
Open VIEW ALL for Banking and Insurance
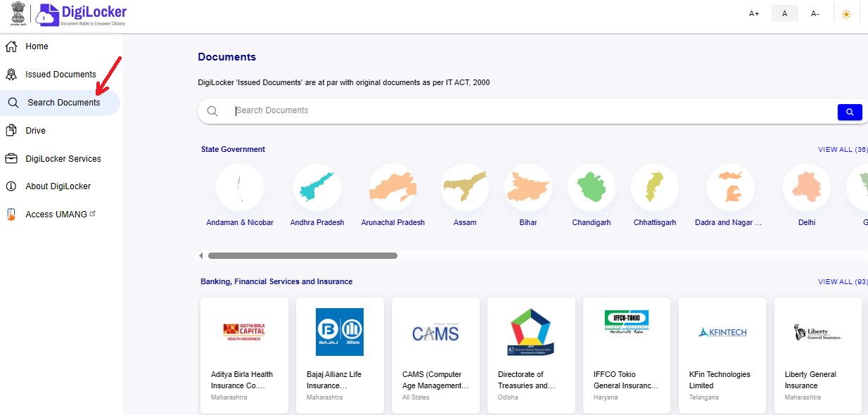pyautogui.click(x=842, y=281)
